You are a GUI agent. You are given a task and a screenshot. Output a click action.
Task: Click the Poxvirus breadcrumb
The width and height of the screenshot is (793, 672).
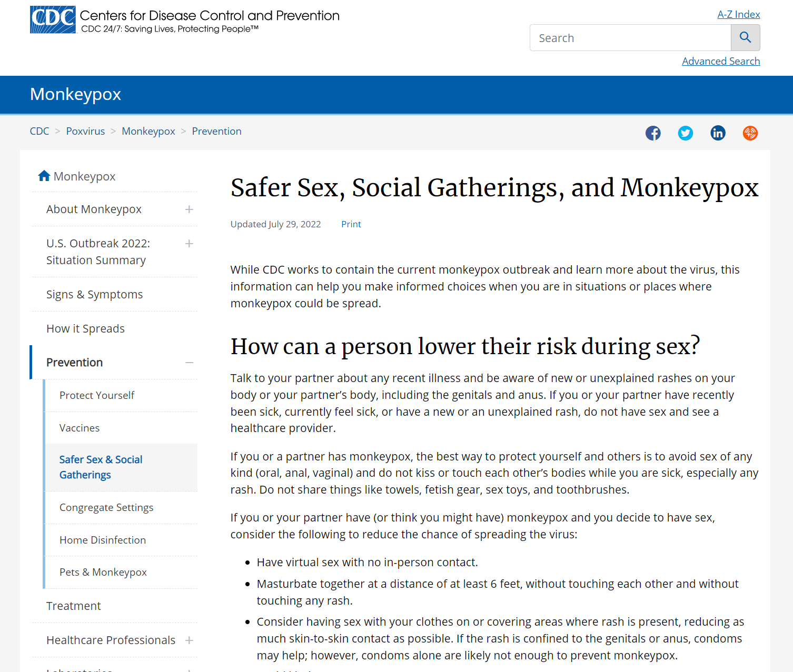point(85,131)
